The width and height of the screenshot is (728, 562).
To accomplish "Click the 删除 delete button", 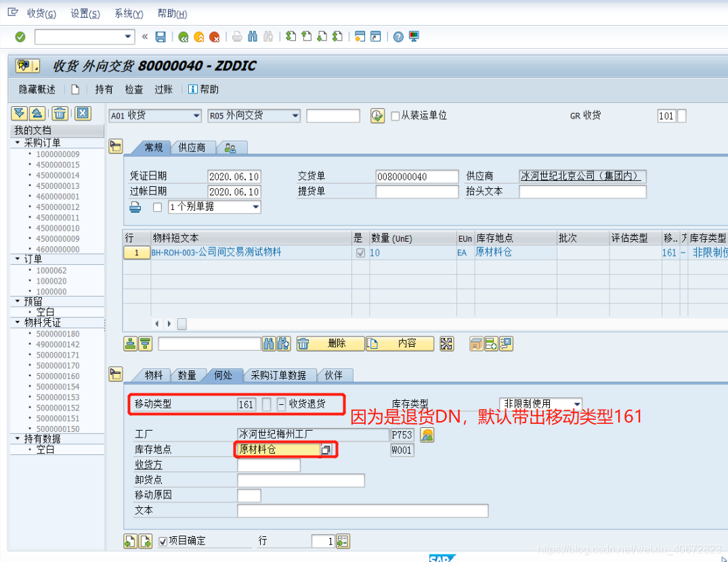I will click(330, 344).
